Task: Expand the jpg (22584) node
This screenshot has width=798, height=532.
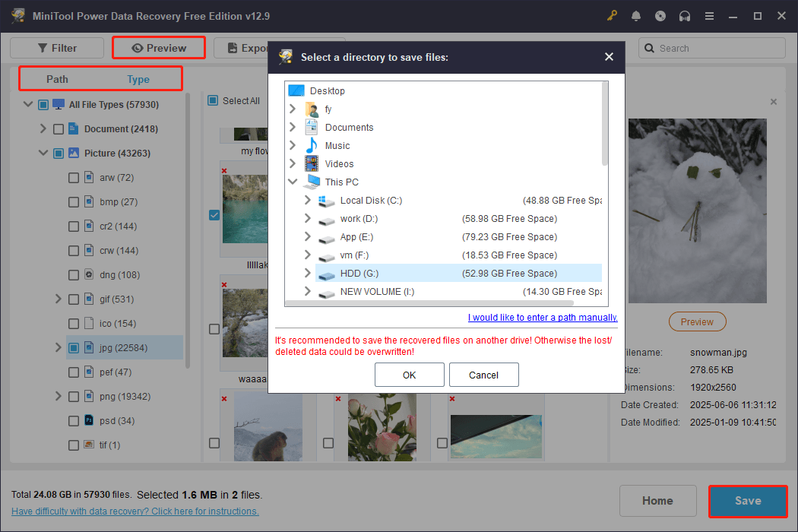Action: pos(58,347)
